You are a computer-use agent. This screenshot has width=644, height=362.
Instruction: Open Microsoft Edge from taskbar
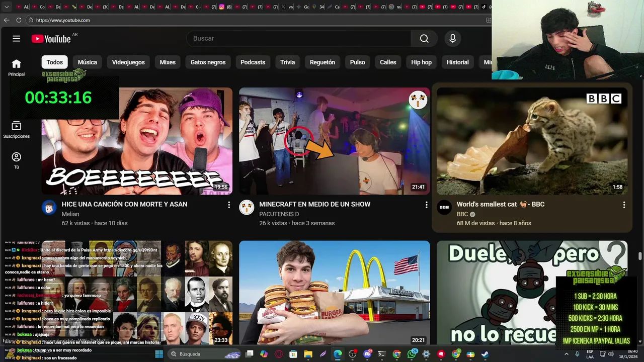click(338, 354)
